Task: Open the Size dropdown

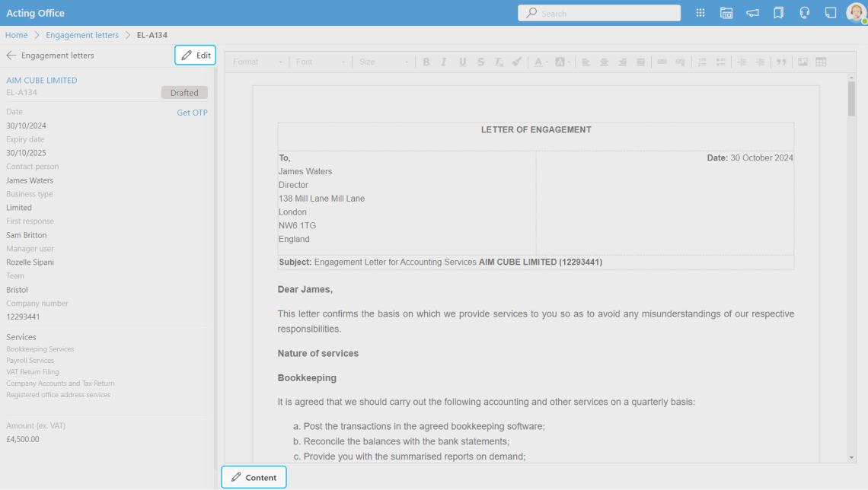Action: point(384,62)
